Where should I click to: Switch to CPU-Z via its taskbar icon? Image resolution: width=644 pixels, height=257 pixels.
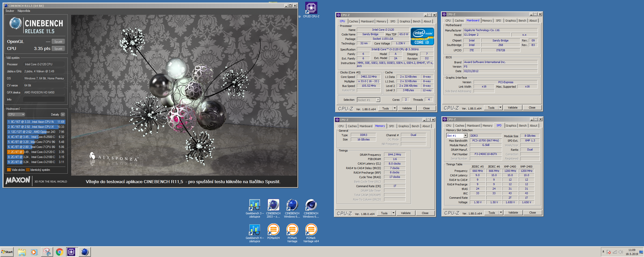[x=71, y=252]
